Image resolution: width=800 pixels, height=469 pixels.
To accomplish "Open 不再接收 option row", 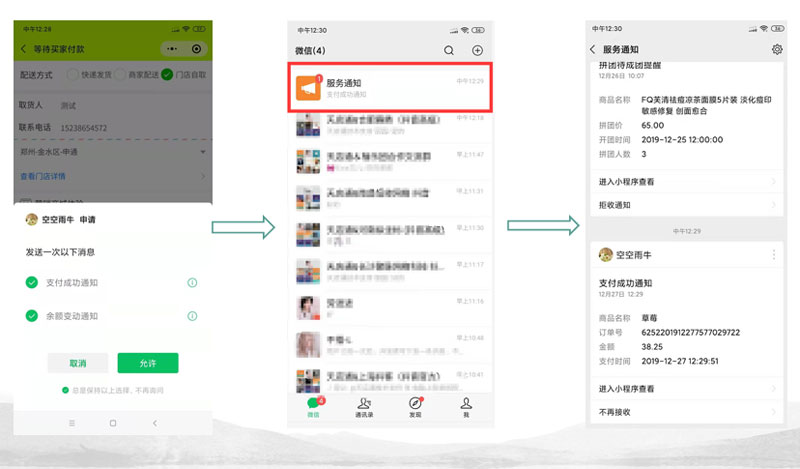I will click(687, 412).
